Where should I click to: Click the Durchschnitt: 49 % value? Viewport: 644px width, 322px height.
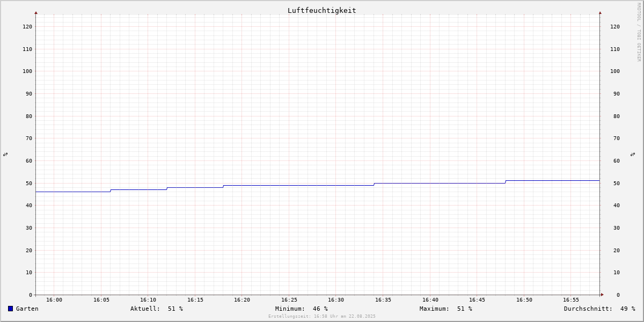coord(599,309)
